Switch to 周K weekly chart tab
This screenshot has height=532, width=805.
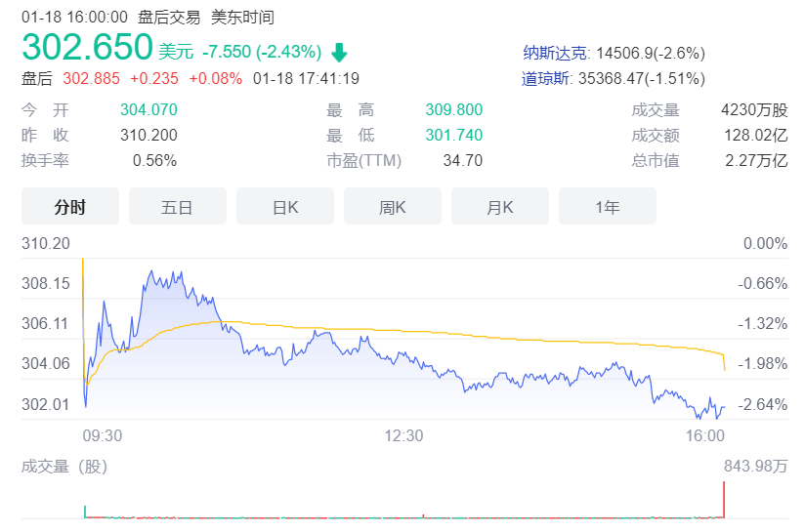[x=392, y=207]
